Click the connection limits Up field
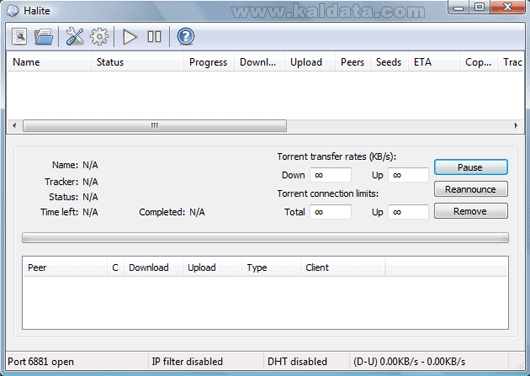Viewport: 530px width, 376px height. click(x=408, y=212)
